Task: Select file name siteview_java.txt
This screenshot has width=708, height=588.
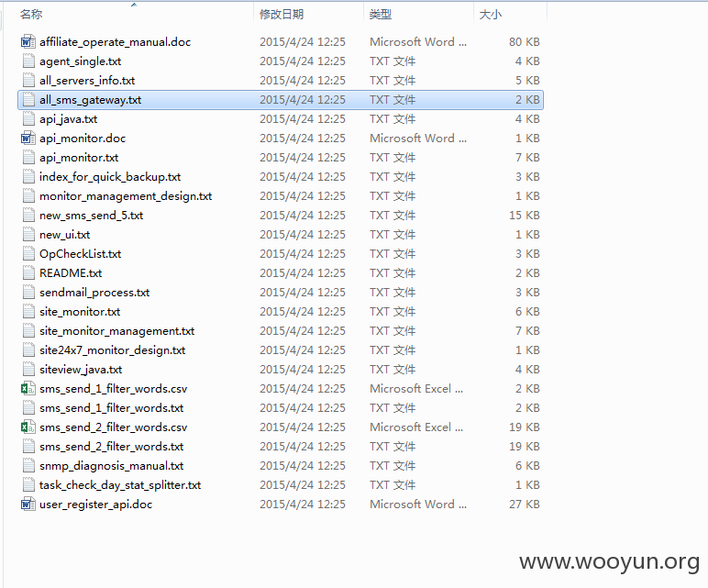Action: click(x=81, y=370)
